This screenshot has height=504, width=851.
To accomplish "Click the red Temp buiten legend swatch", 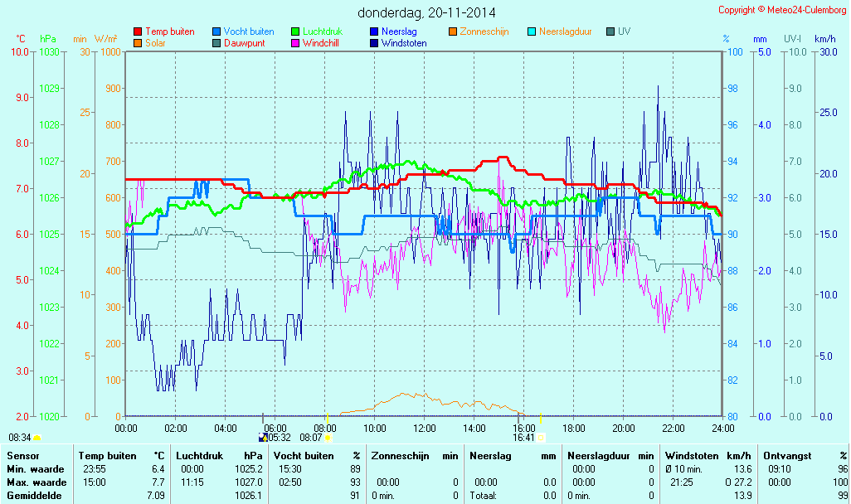I will click(138, 32).
